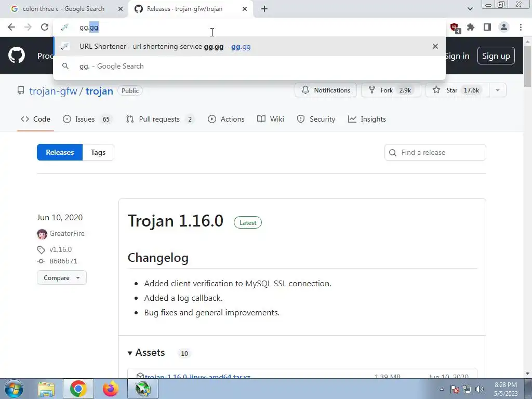Viewport: 532px width, 399px height.
Task: Download trojan-1.16.0-linux-amd64.tar.xz asset
Action: tap(197, 376)
